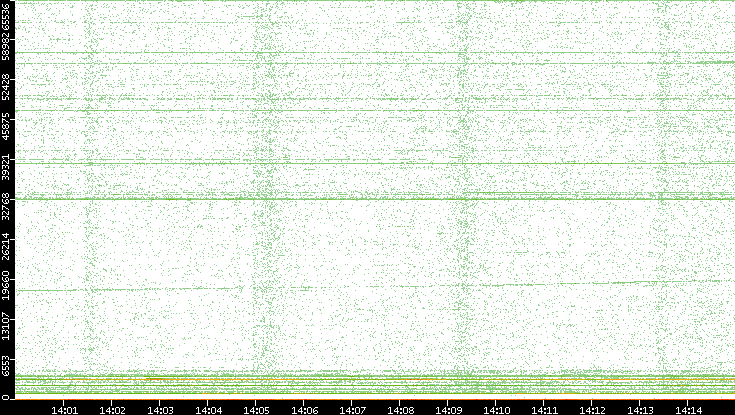Click the 14:14 time axis label

coord(688,409)
